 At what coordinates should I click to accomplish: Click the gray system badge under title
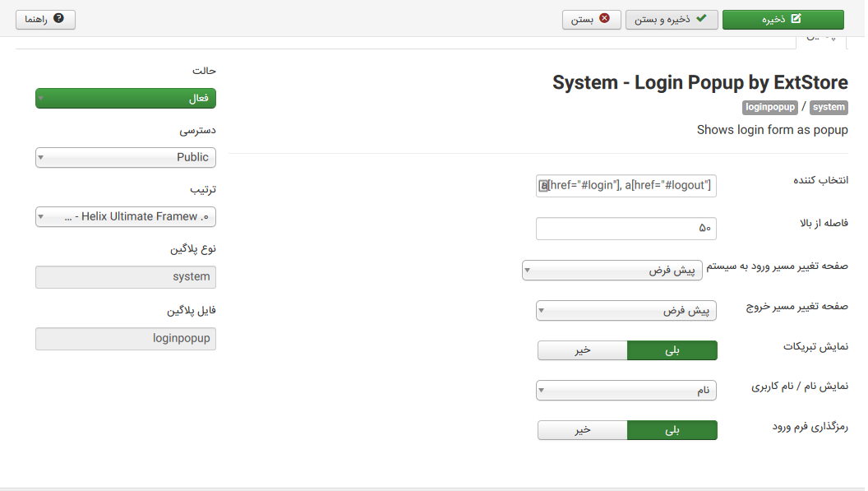point(829,107)
